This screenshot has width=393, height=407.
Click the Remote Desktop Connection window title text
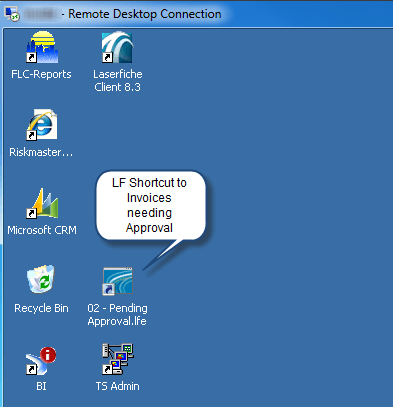coord(145,14)
